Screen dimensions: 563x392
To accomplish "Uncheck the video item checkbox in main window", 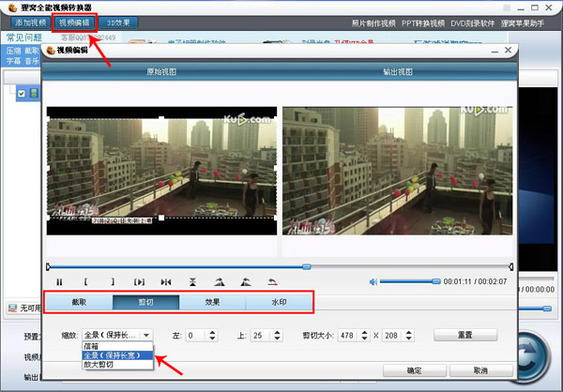I will click(x=22, y=94).
